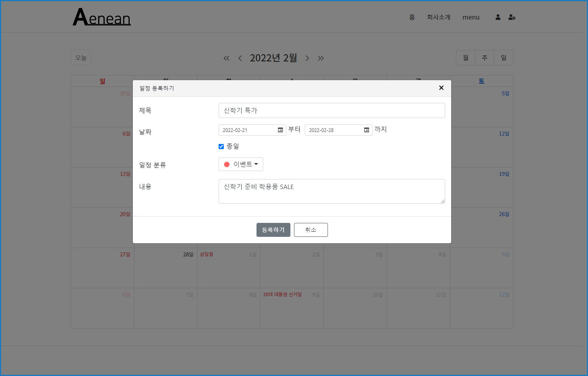Go to next month with right arrow

coord(307,58)
